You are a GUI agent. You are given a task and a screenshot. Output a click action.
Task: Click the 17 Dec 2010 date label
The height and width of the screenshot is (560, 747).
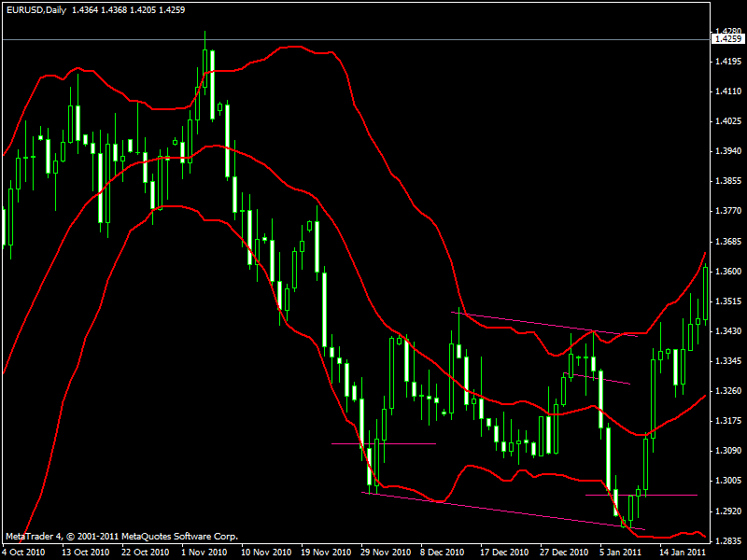point(505,552)
